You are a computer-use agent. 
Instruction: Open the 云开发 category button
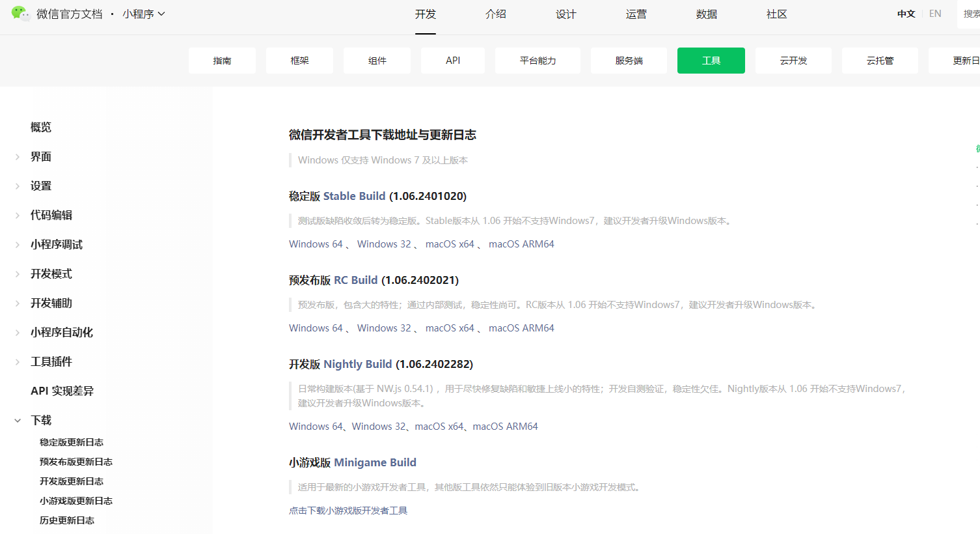click(793, 61)
